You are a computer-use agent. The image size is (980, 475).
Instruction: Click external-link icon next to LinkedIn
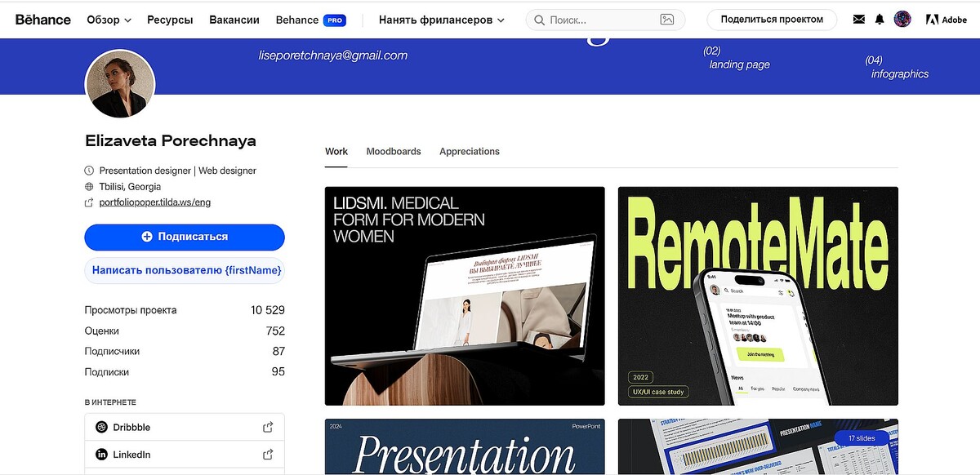267,454
